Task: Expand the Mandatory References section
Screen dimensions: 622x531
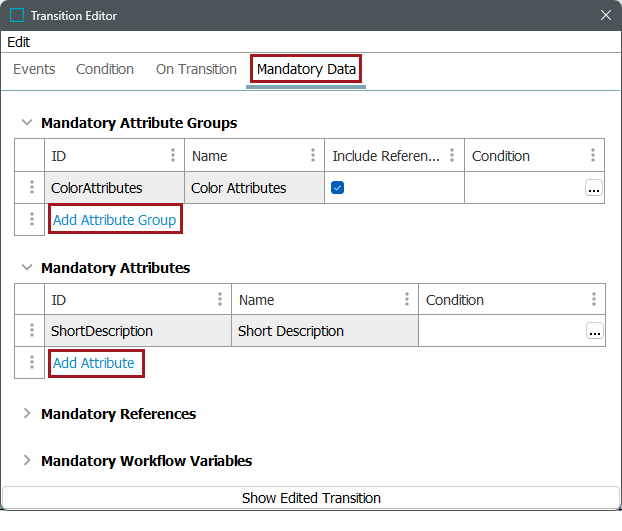Action: tap(27, 414)
